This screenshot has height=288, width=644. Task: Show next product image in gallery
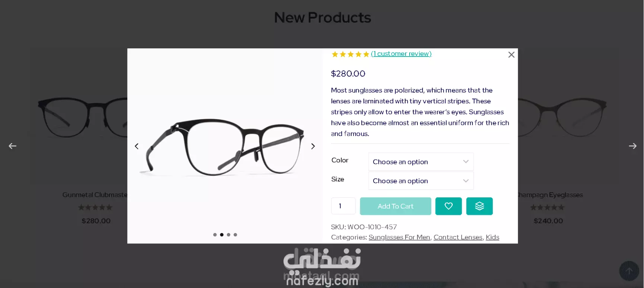(x=313, y=146)
